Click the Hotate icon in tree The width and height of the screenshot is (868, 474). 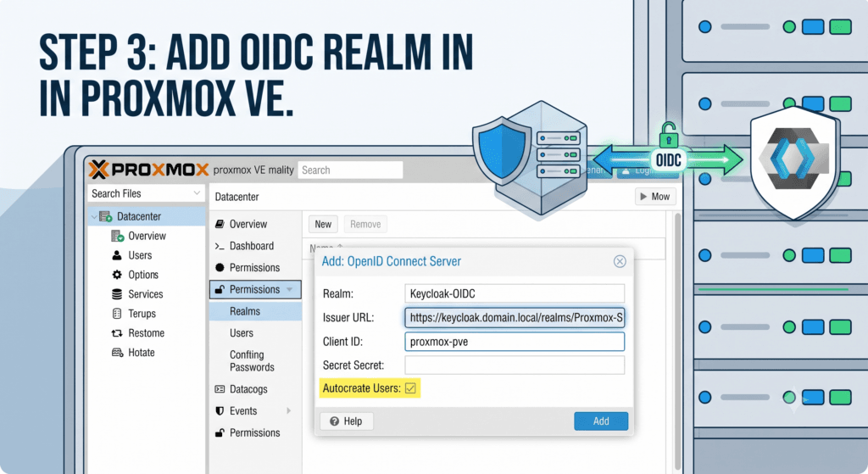tap(117, 352)
